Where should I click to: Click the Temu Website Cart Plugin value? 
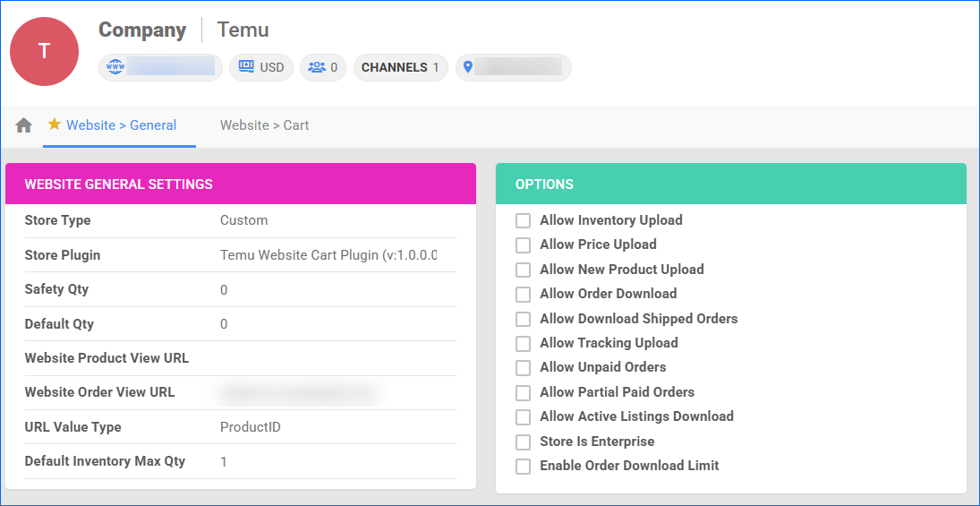[x=328, y=255]
